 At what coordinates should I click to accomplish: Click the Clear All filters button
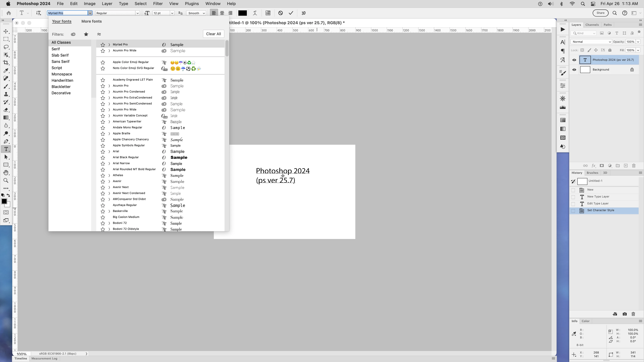(x=213, y=34)
